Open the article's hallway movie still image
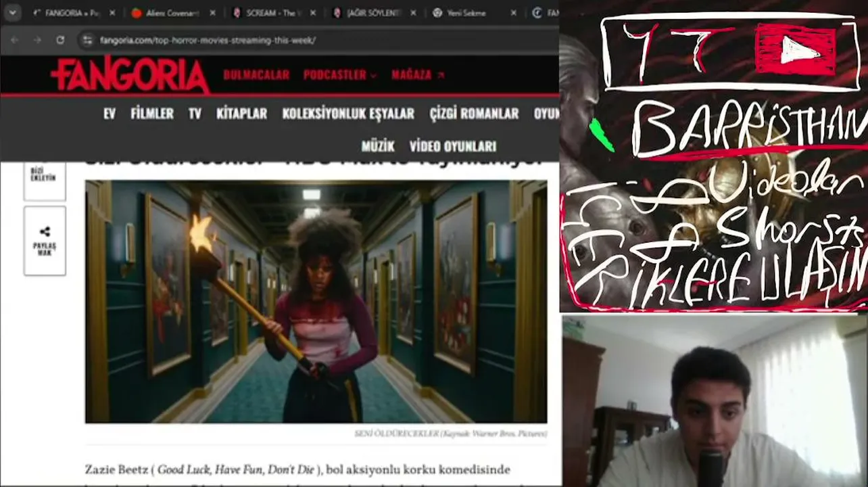868x487 pixels. (316, 301)
